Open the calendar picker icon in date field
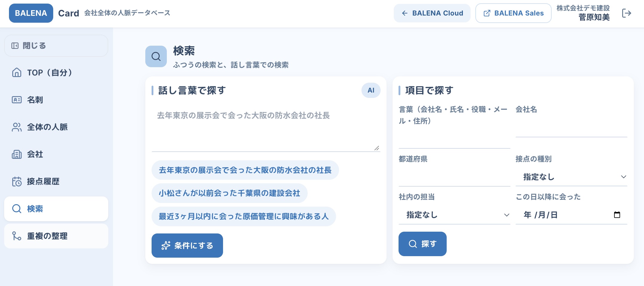Screen dimensions: 644x286 (x=617, y=215)
